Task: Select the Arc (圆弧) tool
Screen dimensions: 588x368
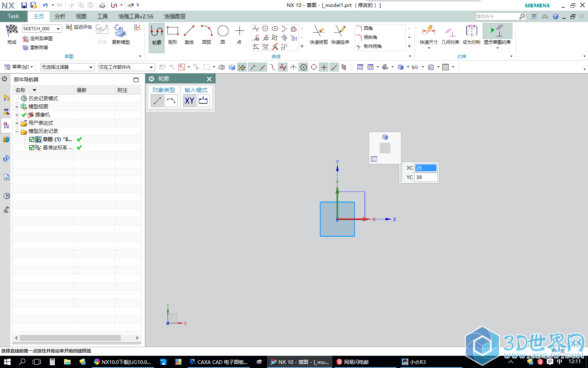Action: [207, 35]
